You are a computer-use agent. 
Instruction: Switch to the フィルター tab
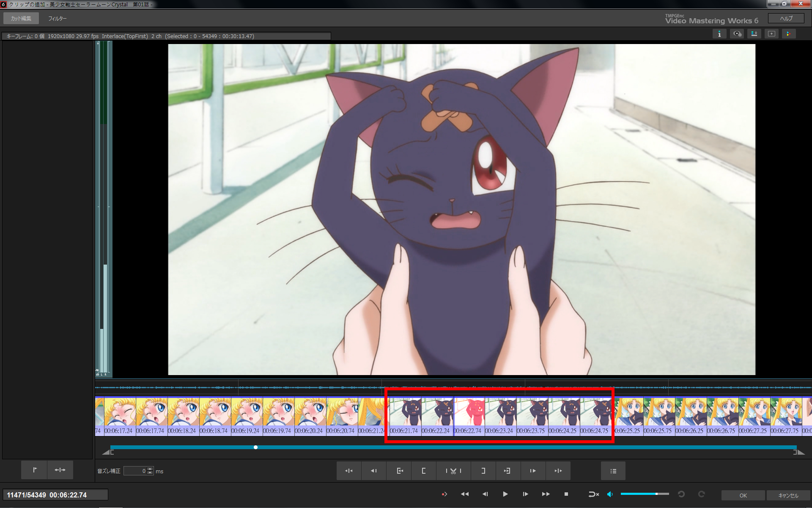58,19
